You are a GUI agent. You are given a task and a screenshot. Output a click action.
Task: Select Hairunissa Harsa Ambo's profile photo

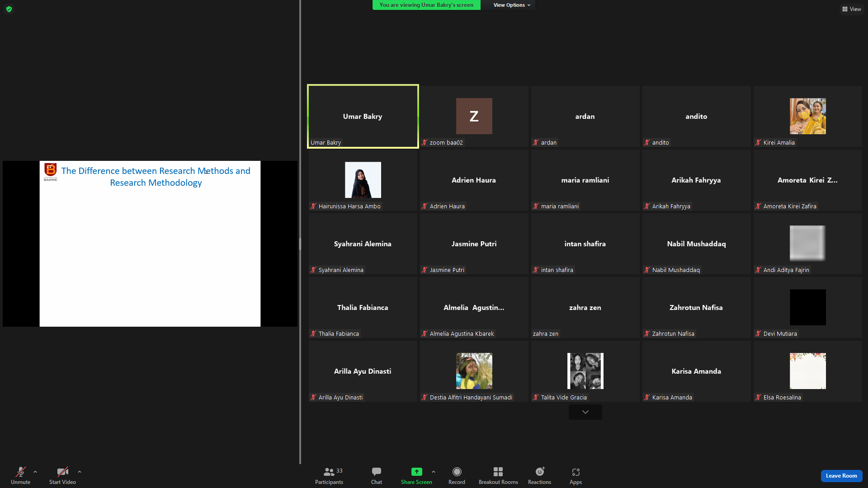click(x=363, y=180)
